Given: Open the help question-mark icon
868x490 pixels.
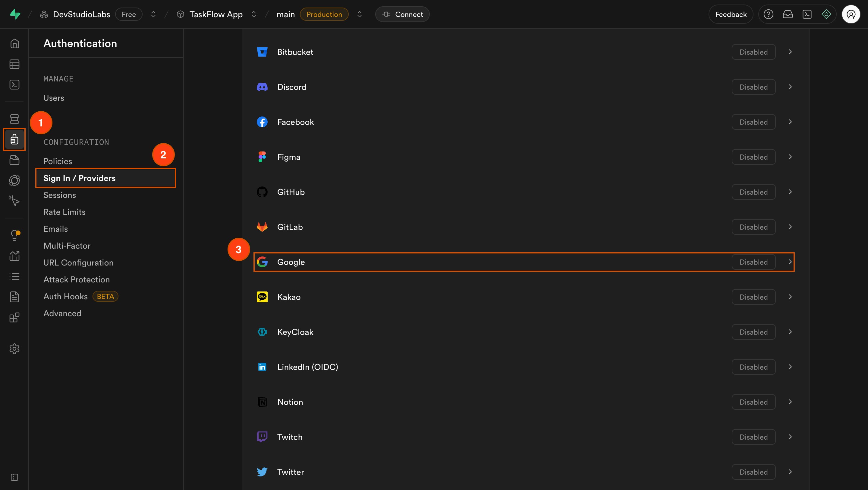Looking at the screenshot, I should (769, 14).
